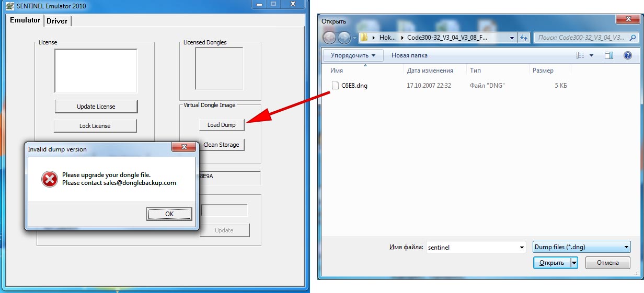Click the greyed Update button in the emulator
644x293 pixels.
(x=224, y=230)
